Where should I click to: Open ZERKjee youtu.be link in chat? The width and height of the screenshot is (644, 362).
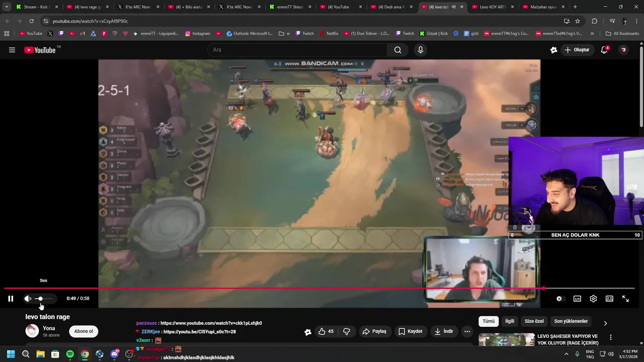click(200, 332)
